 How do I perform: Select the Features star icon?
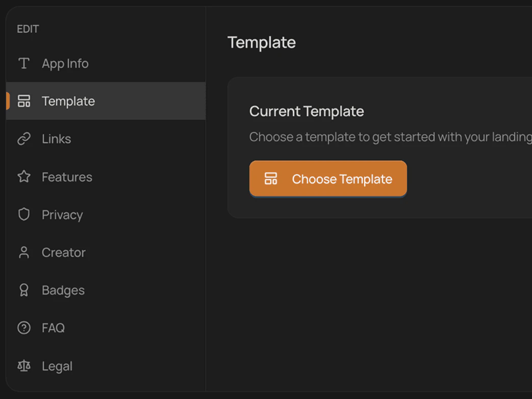(x=23, y=176)
